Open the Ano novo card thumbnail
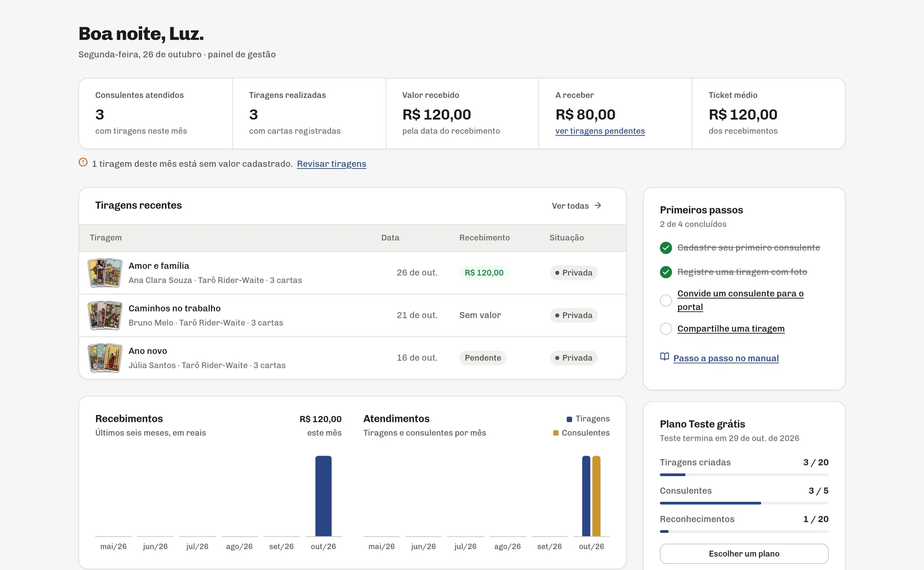The image size is (924, 570). point(105,358)
